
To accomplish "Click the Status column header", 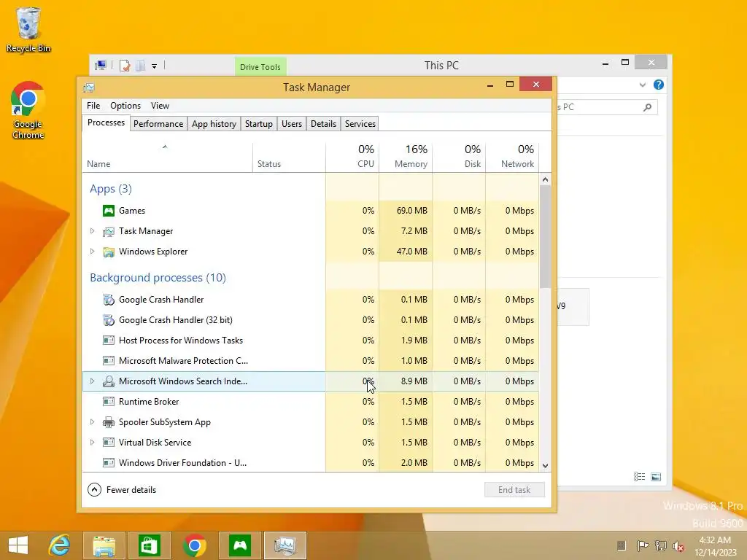I will (x=289, y=157).
